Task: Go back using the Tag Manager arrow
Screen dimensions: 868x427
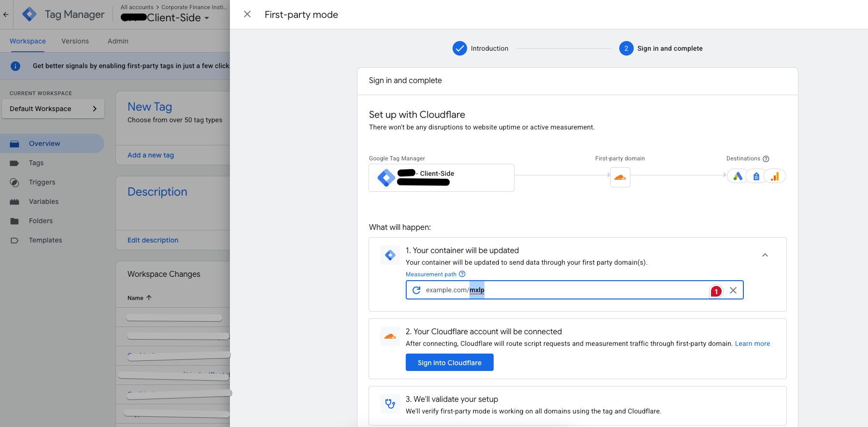Action: pyautogui.click(x=6, y=14)
